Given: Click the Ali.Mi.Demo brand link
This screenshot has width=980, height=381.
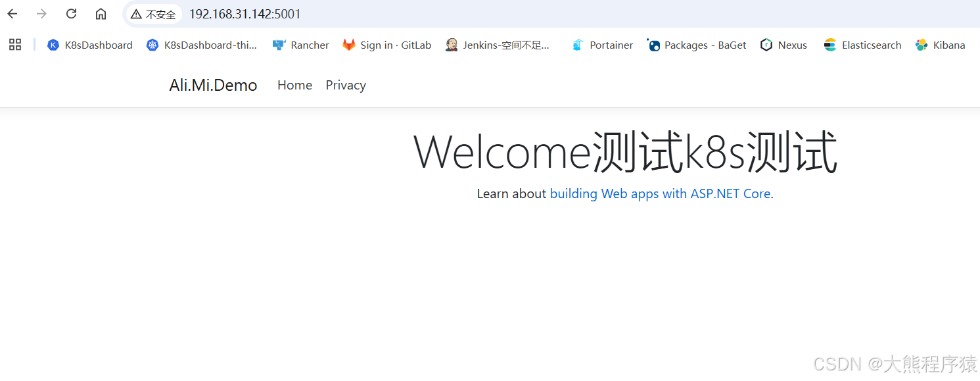Looking at the screenshot, I should (x=213, y=85).
